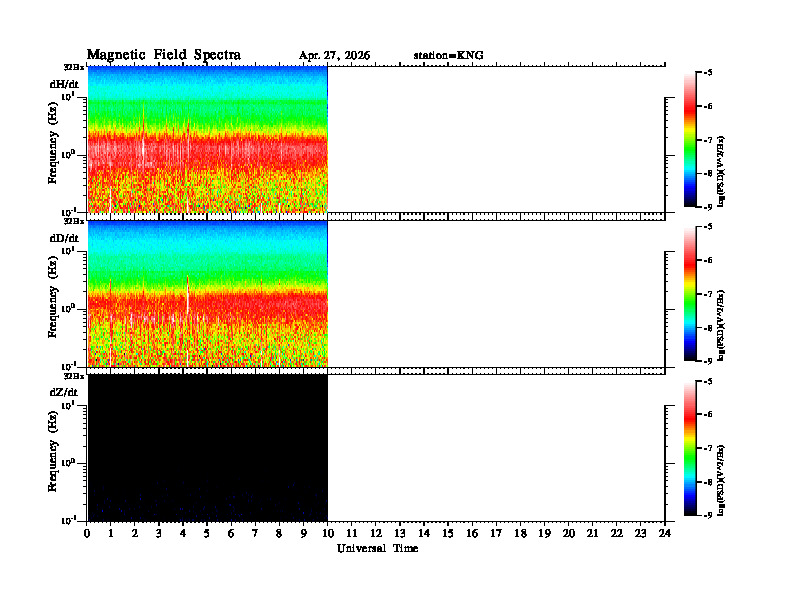
Task: Click the -6 value on dZ/dt color bar
Action: pyautogui.click(x=708, y=415)
